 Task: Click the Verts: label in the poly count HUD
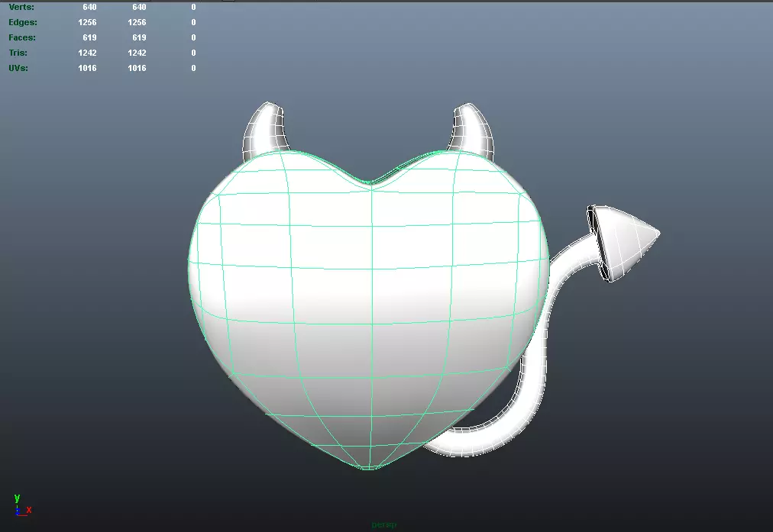click(21, 7)
